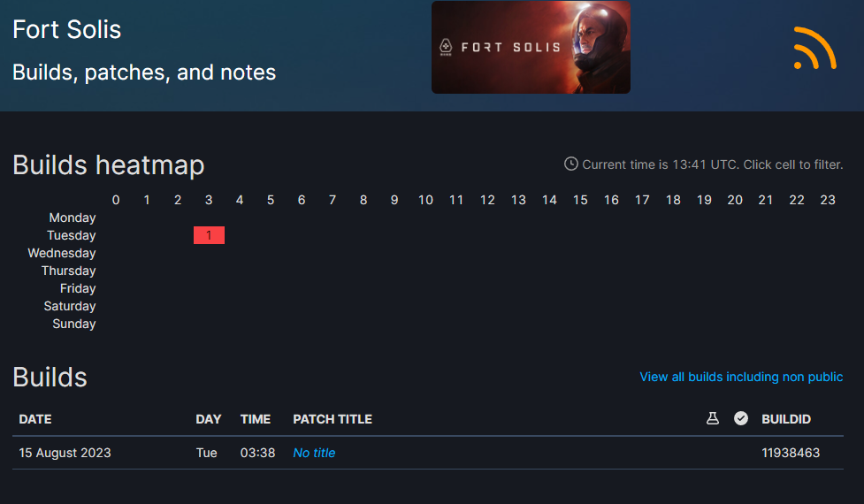
Task: Click the Fort Solis page title
Action: click(67, 29)
